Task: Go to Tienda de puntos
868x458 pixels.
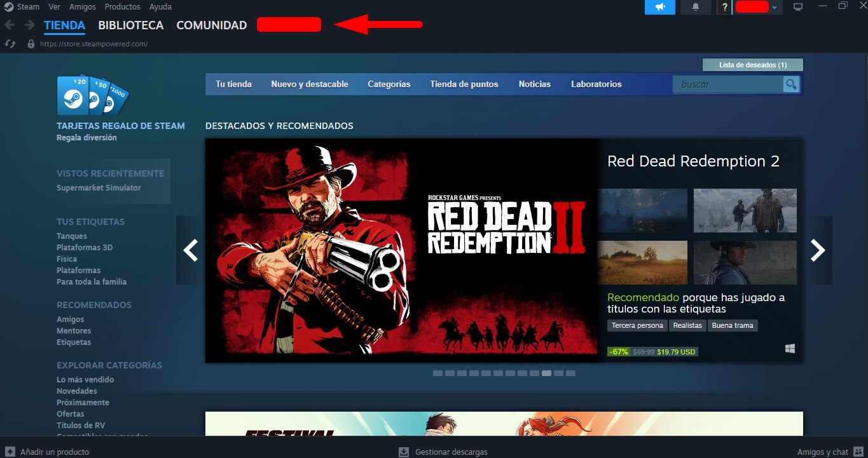Action: pos(464,84)
